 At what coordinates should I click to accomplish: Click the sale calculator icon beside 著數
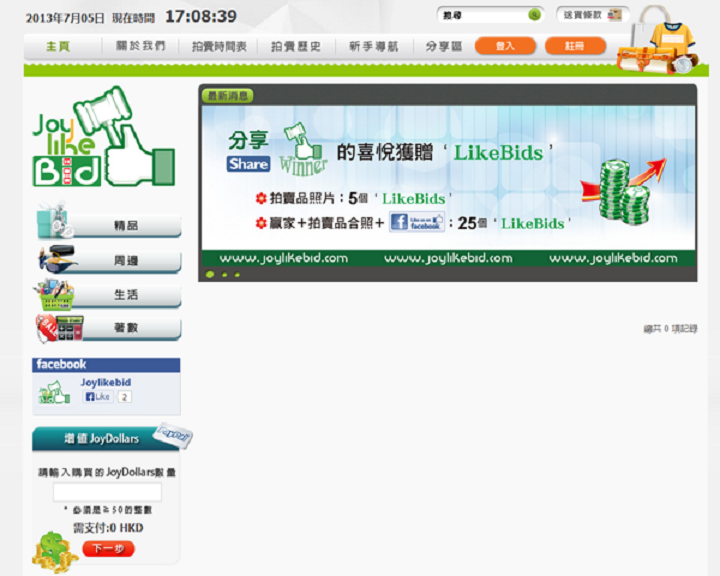pyautogui.click(x=59, y=328)
